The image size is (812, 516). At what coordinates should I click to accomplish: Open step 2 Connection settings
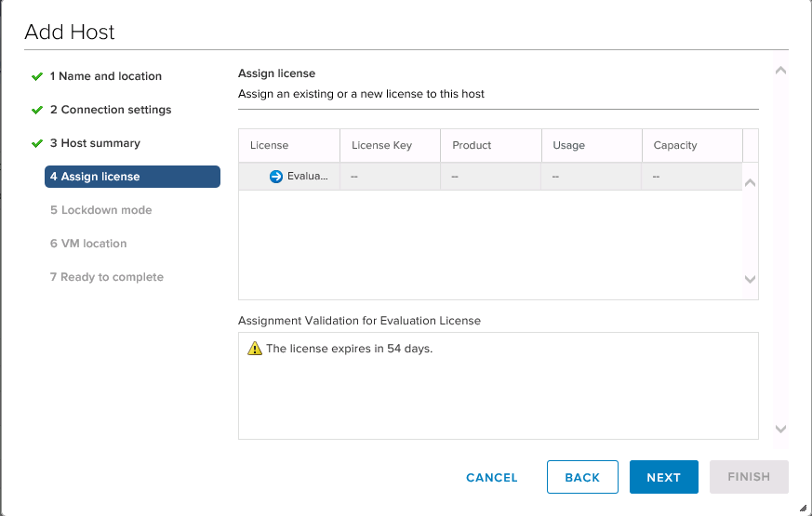[111, 110]
